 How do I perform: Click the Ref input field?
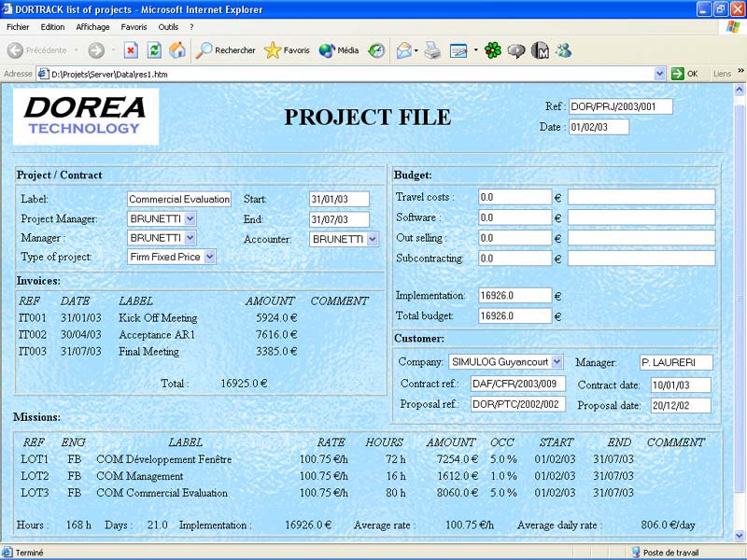(621, 106)
